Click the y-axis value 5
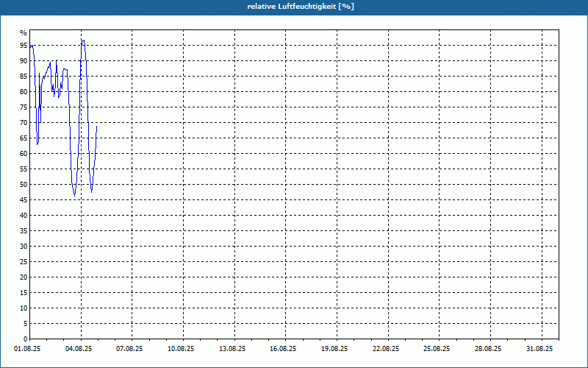 pyautogui.click(x=25, y=324)
